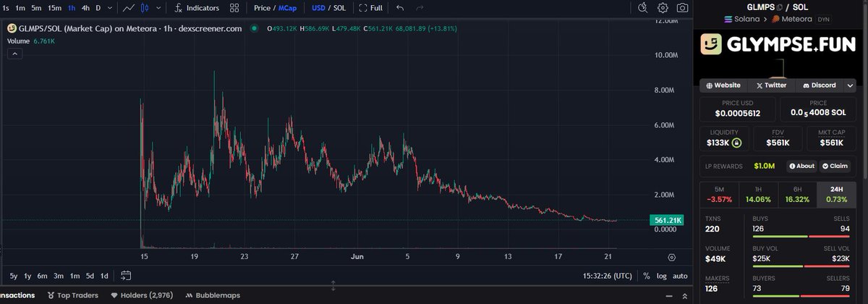This screenshot has width=868, height=304.
Task: Open the project Website link
Action: 723,85
